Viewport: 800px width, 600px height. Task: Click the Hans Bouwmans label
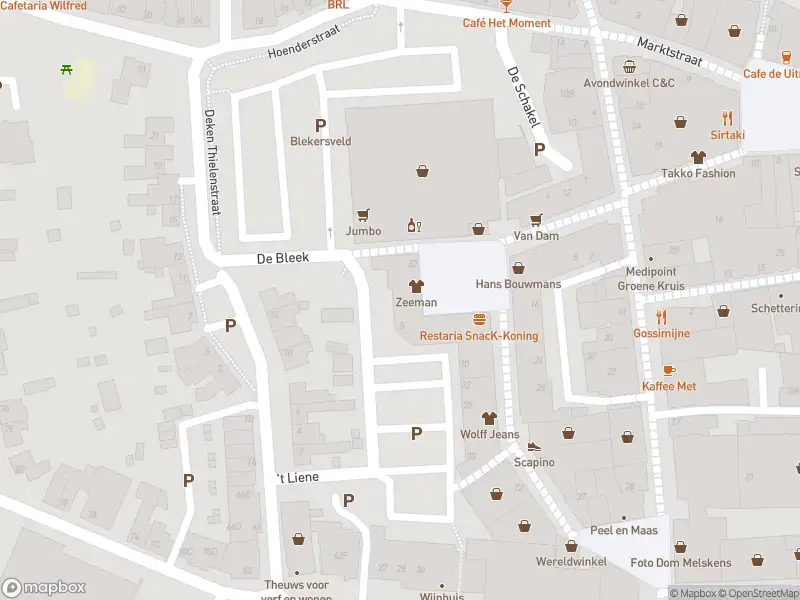point(518,284)
